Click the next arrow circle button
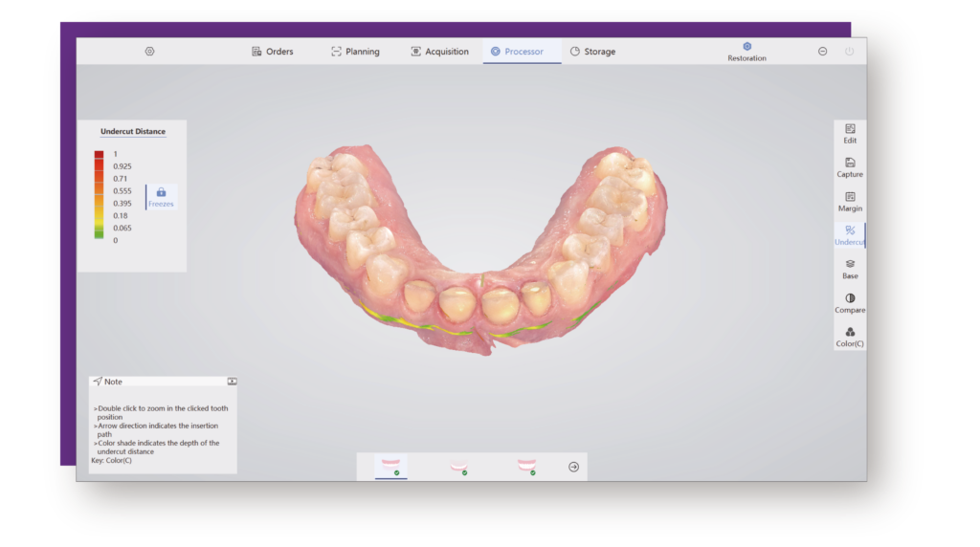This screenshot has height=547, width=980. 574,467
